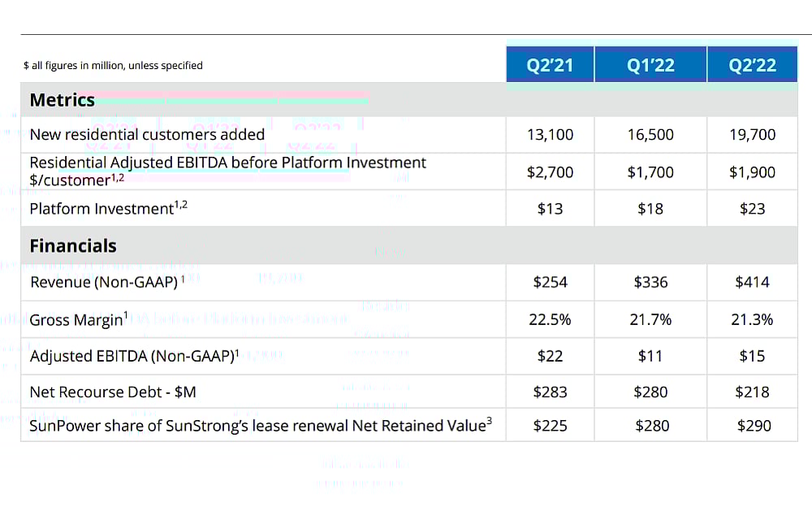Click the Residential Adjusted EBITDA row label
The width and height of the screenshot is (812, 520).
pos(227,171)
